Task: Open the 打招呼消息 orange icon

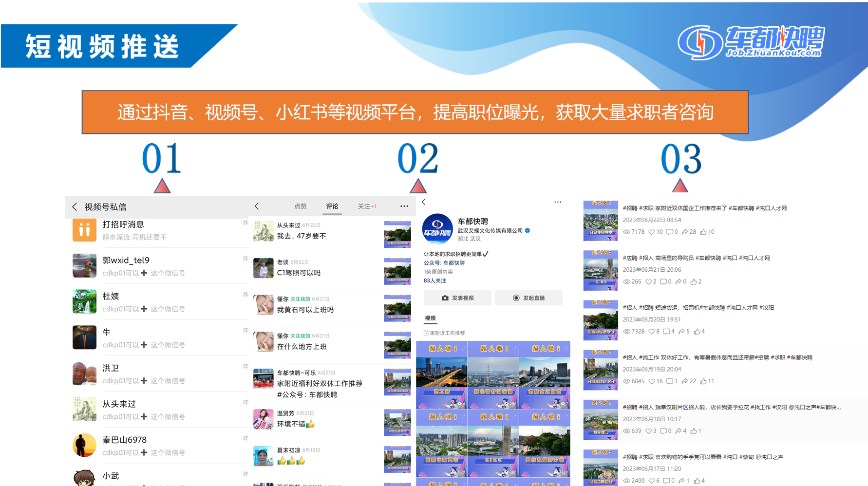Action: (x=84, y=230)
